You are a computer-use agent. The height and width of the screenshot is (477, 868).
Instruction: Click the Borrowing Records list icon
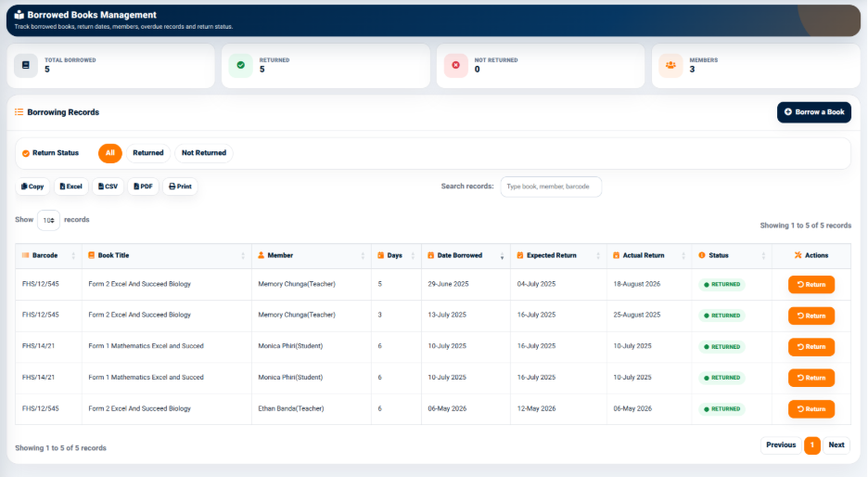(19, 112)
